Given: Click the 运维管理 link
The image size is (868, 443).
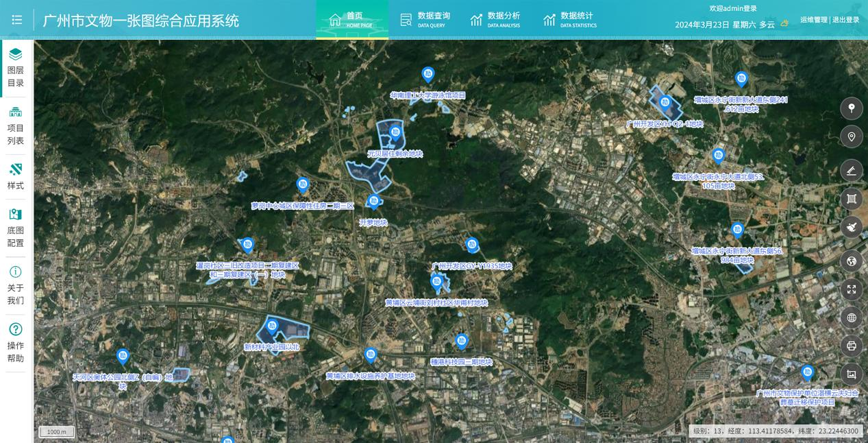Looking at the screenshot, I should 814,20.
